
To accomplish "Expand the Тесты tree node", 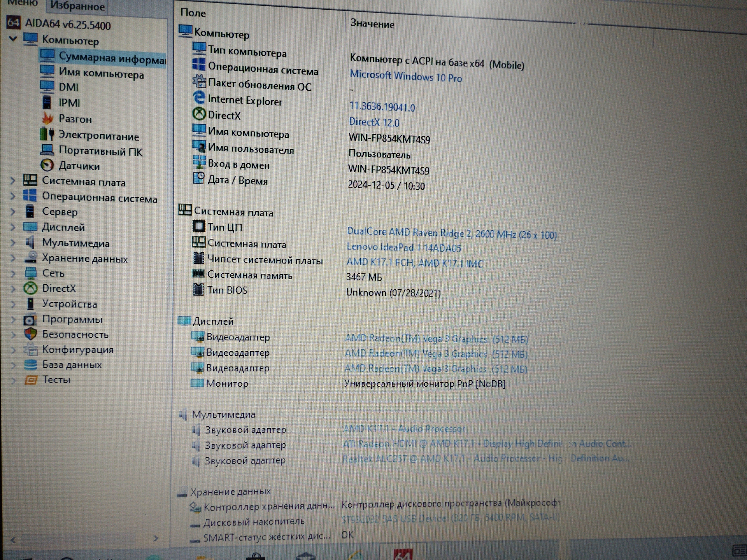I will pos(13,380).
